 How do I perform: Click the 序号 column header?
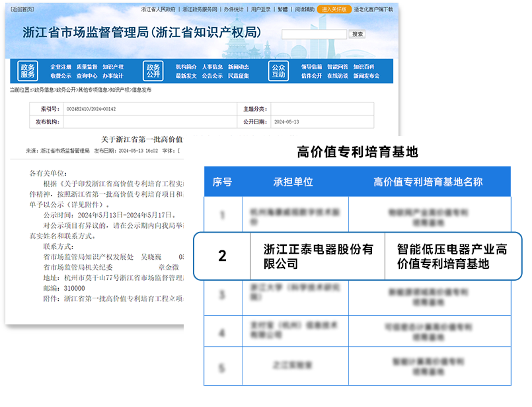click(223, 182)
